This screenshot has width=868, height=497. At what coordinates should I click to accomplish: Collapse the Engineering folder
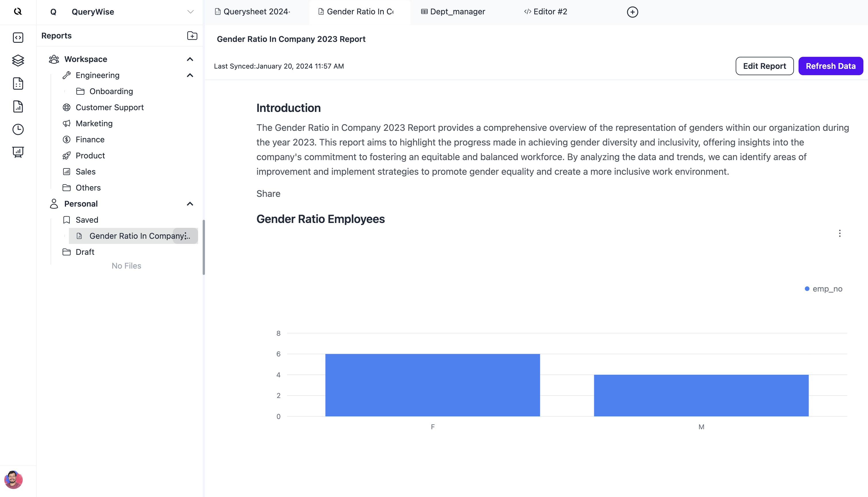pyautogui.click(x=190, y=75)
